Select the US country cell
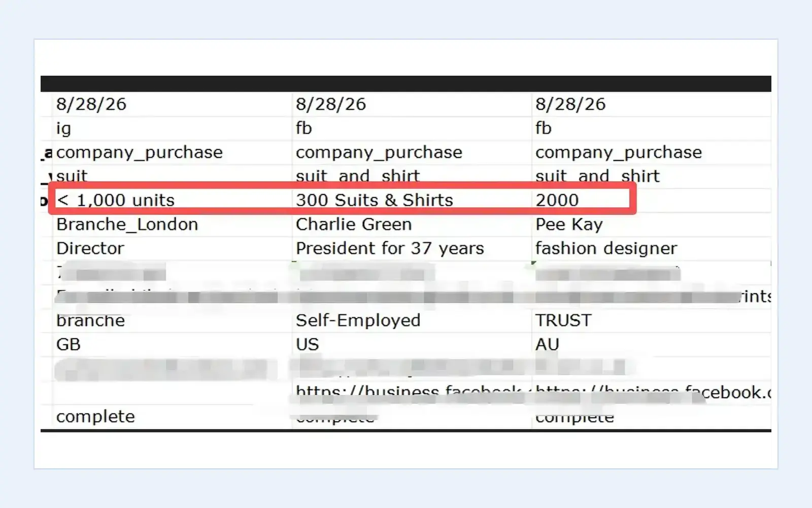Screen dimensions: 812x508 (412, 344)
